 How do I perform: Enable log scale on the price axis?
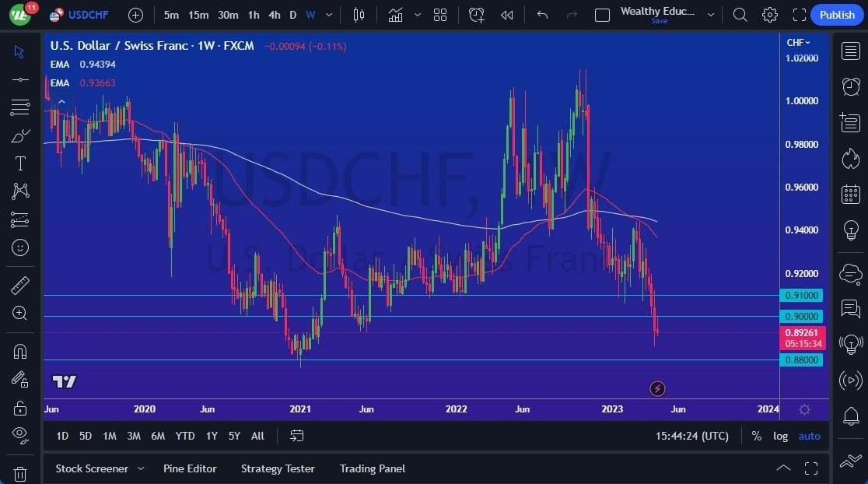click(x=780, y=436)
